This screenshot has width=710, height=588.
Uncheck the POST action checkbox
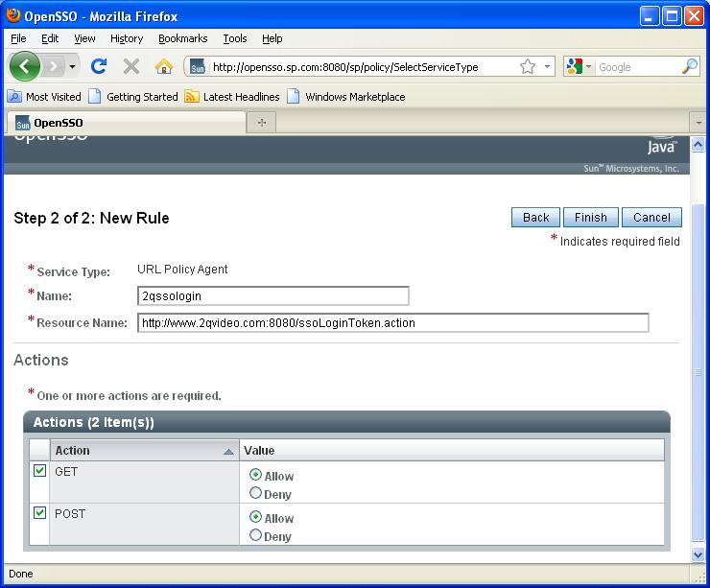coord(40,512)
